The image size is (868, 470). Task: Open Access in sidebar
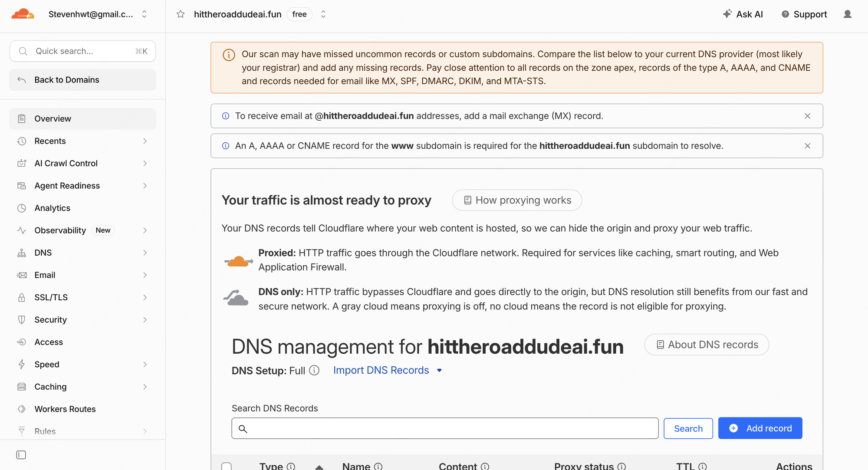[82, 342]
